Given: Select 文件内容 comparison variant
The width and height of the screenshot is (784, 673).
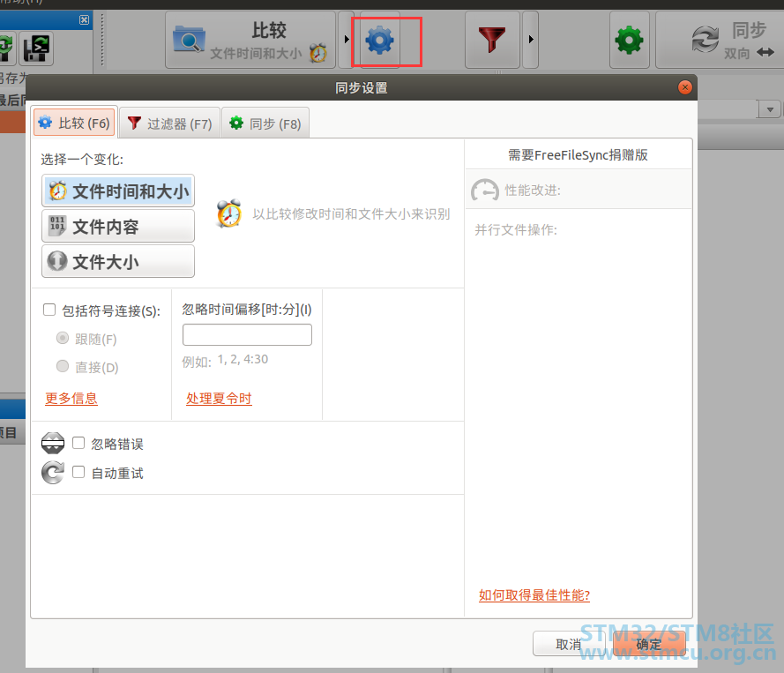Looking at the screenshot, I should click(118, 227).
